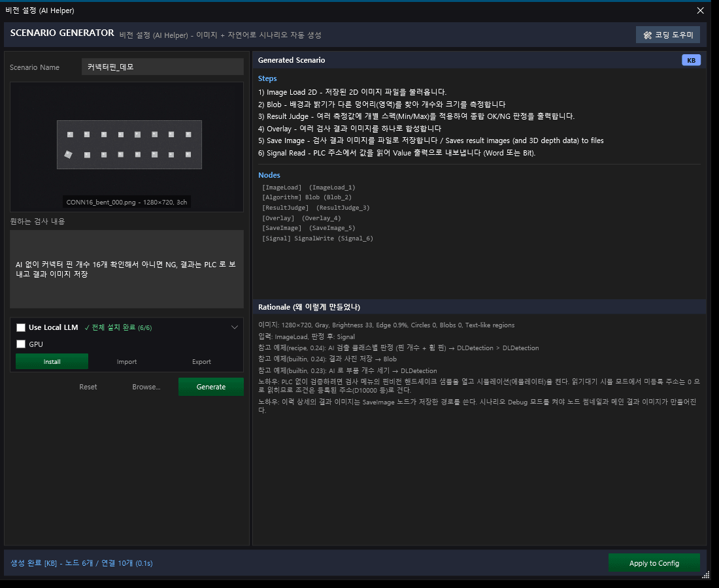Click the "참고 예제(builtin, 0.23)" rationale line
719x588 pixels.
pos(348,370)
